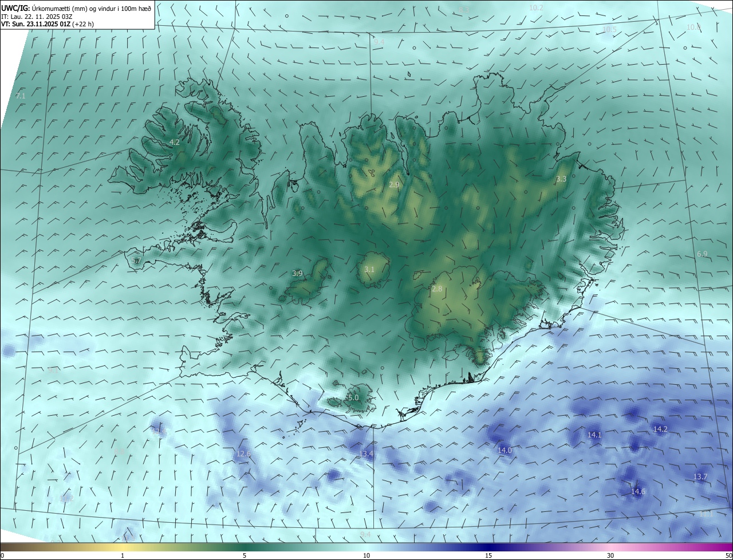Click the 6.9 value label on the map
This screenshot has width=733, height=560.
702,254
